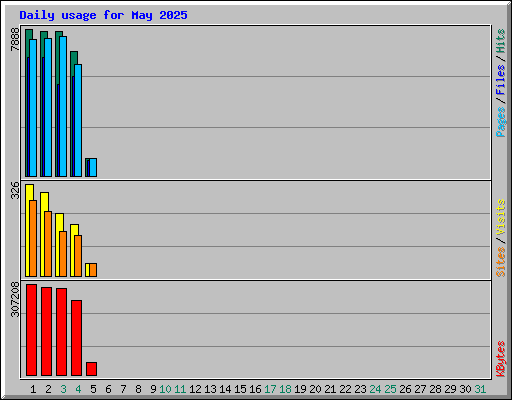Click the x-axis day label 16
The height and width of the screenshot is (400, 512).
[x=255, y=389]
